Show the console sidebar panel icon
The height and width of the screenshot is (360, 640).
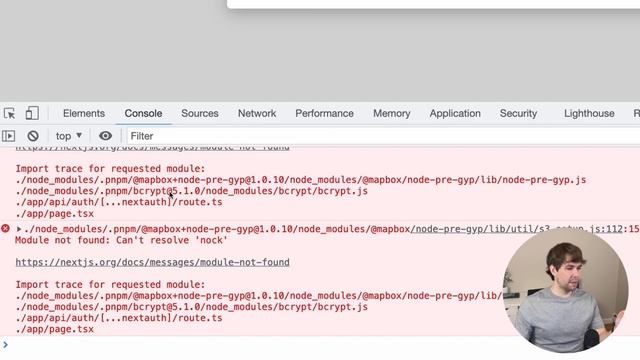point(9,136)
